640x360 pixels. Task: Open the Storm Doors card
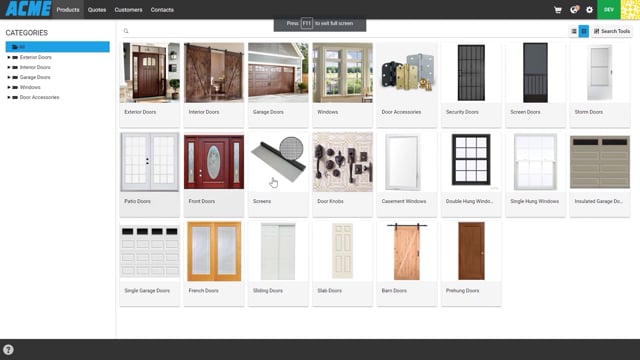pos(600,85)
